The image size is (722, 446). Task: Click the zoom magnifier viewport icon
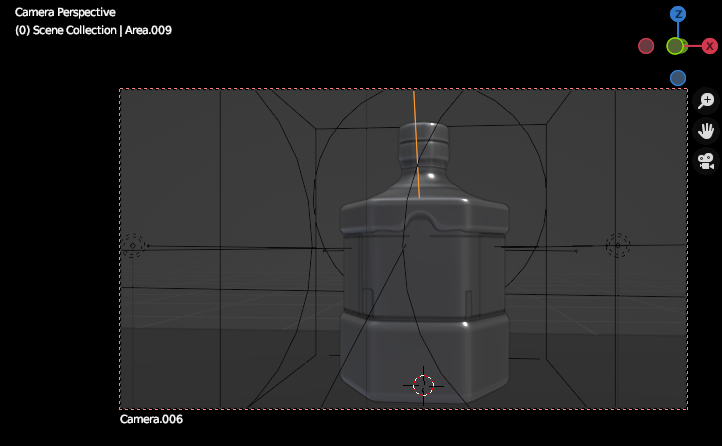coord(705,101)
